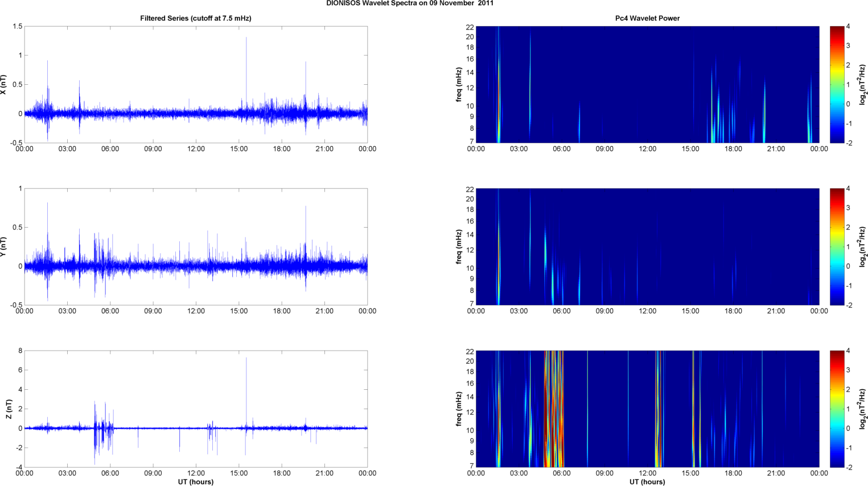Screen dimensions: 868x486
Task: Click the X component Pc4 wavelet spectrogram
Action: 647,85
